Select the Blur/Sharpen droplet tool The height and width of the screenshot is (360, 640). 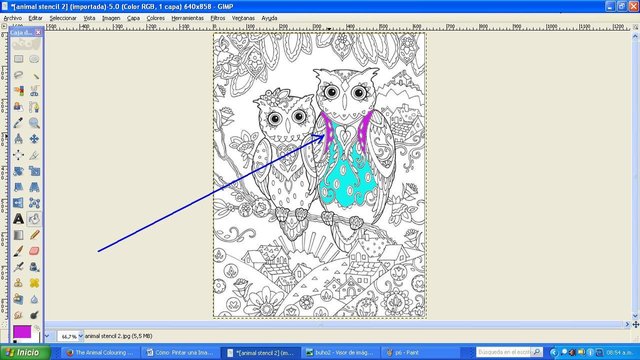pos(34,299)
